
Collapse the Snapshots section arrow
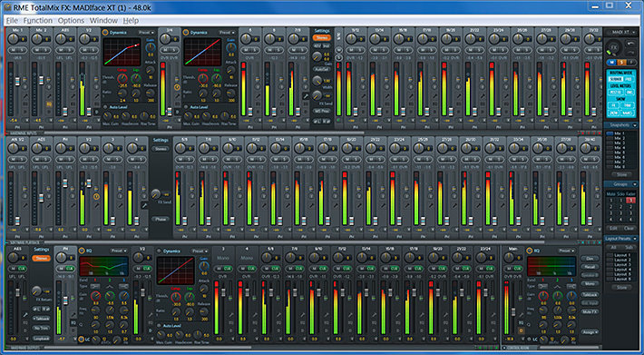coord(635,125)
